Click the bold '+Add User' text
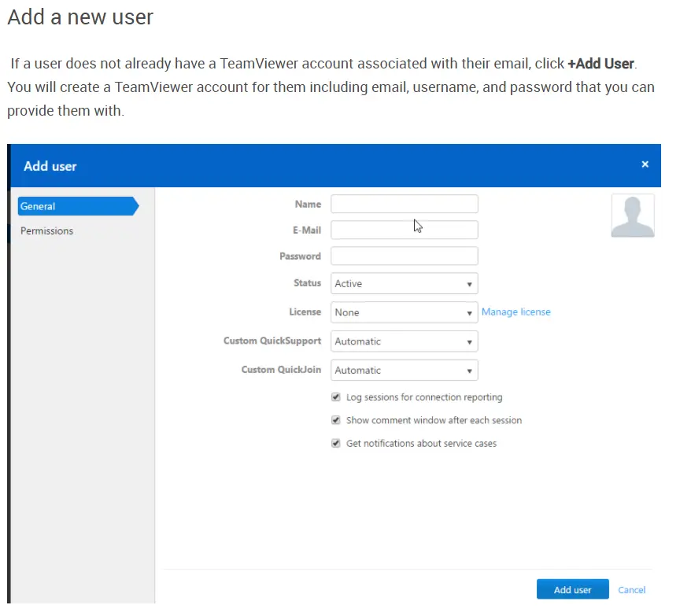Image resolution: width=680 pixels, height=616 pixels. tap(601, 64)
